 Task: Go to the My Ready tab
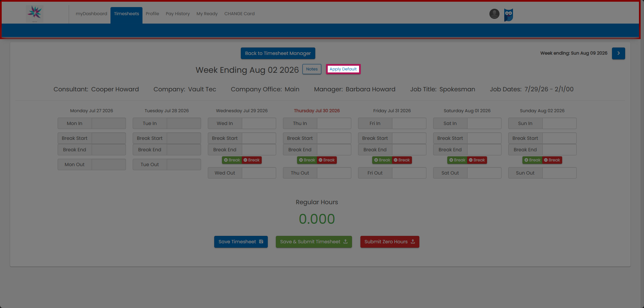point(207,14)
